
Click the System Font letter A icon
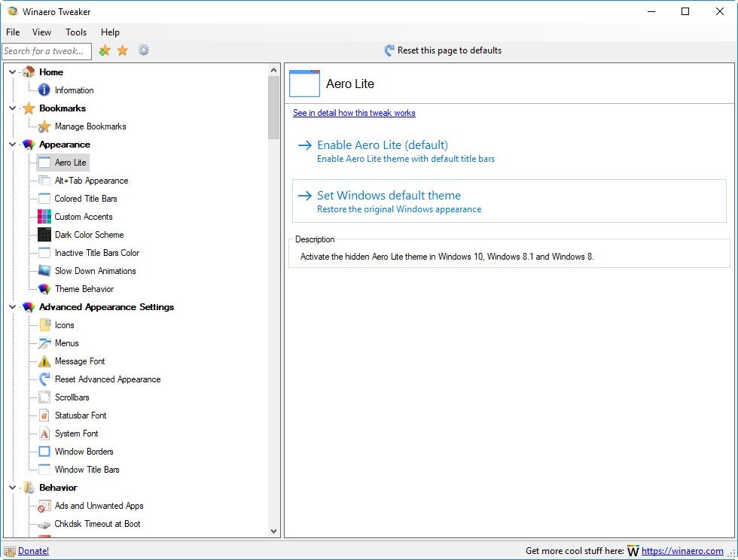click(x=44, y=434)
